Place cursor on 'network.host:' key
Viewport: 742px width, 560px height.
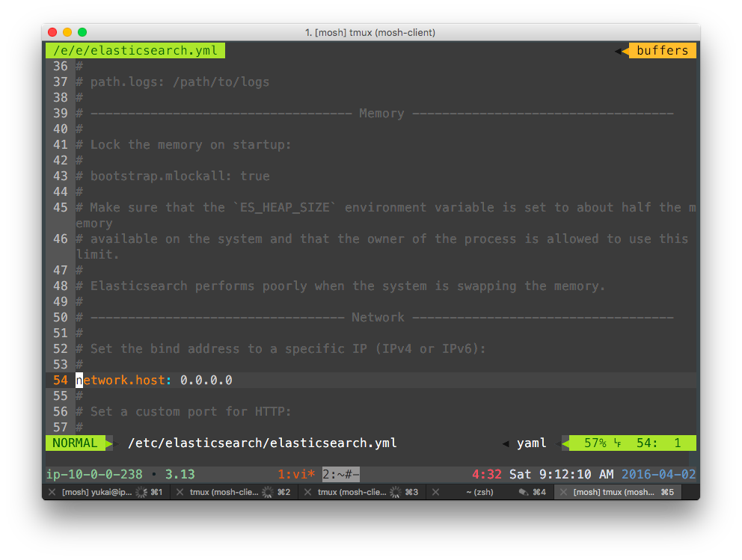tap(124, 381)
